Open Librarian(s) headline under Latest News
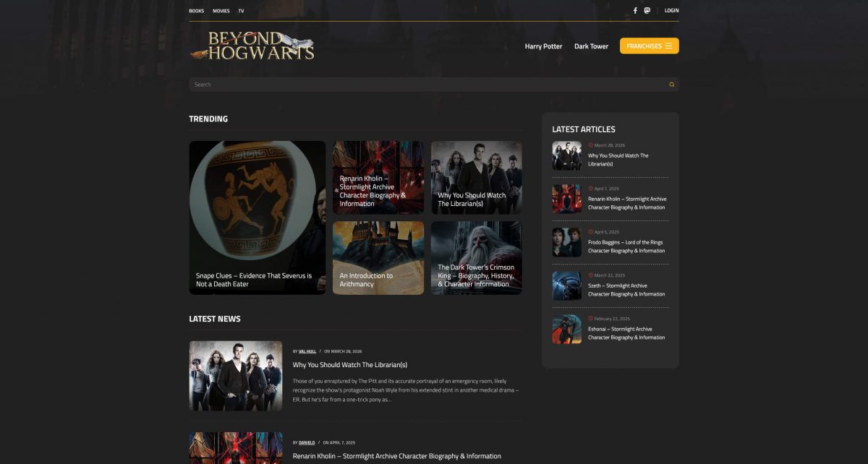 pyautogui.click(x=350, y=365)
